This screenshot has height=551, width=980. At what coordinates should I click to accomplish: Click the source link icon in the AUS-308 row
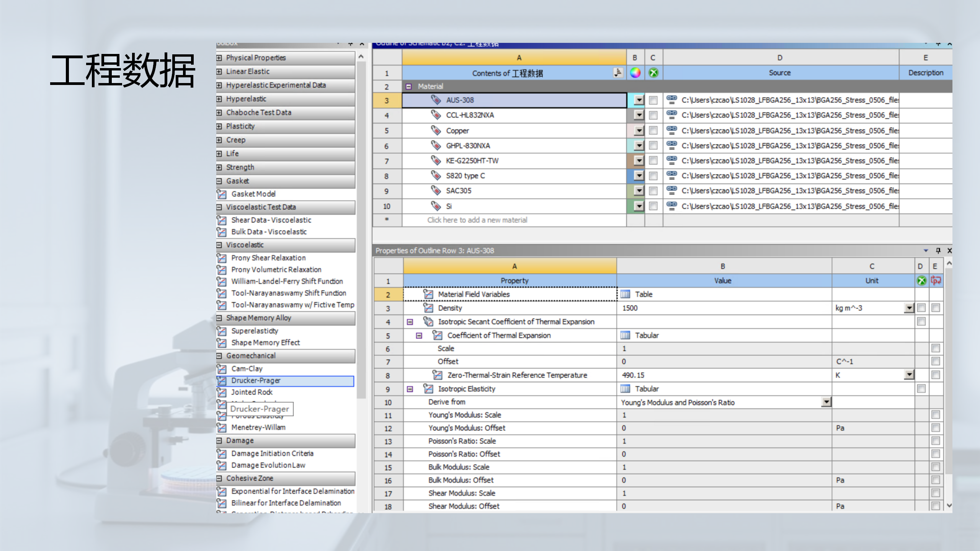671,100
